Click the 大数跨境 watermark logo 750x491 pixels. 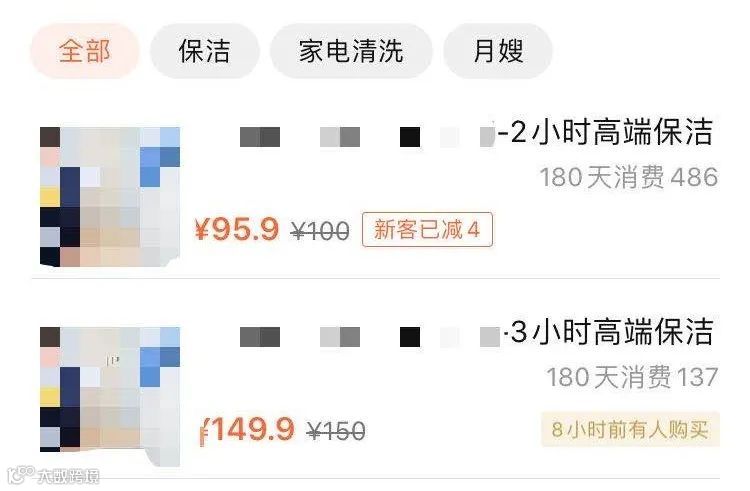tap(54, 476)
